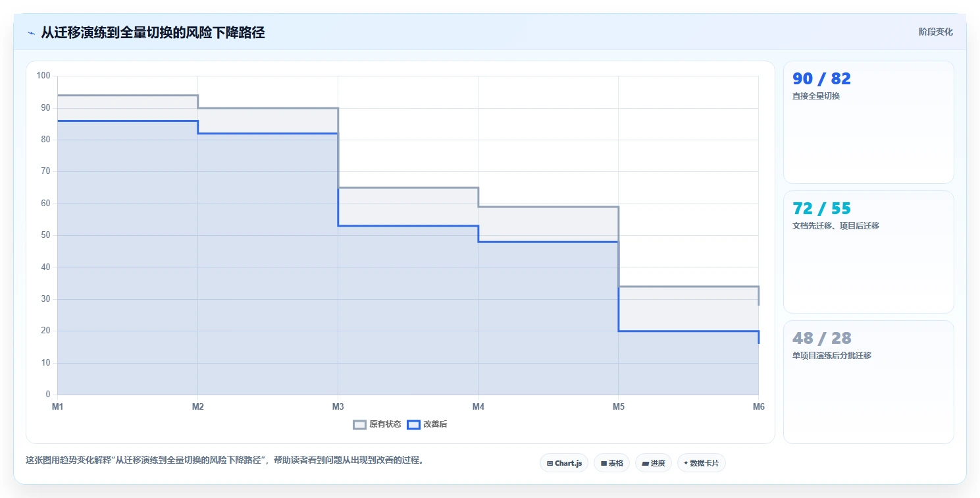980x498 pixels.
Task: Select the 72 / 55 value card
Action: [x=868, y=252]
